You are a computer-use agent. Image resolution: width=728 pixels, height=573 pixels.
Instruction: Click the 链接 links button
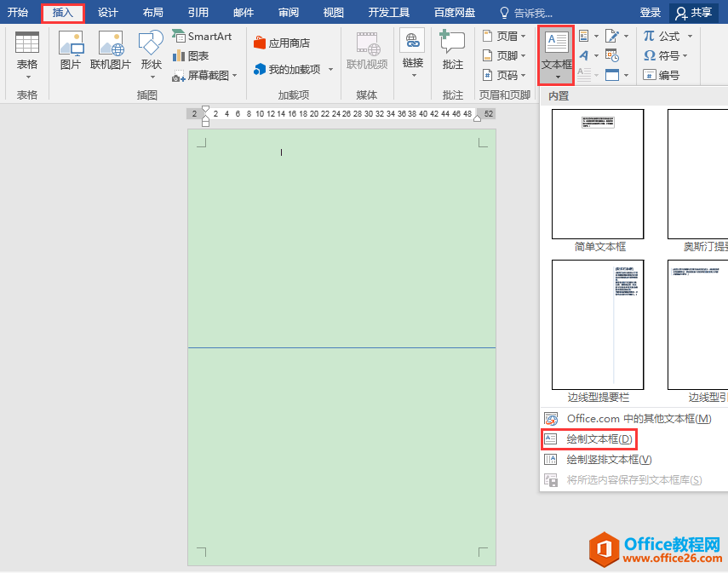point(413,54)
